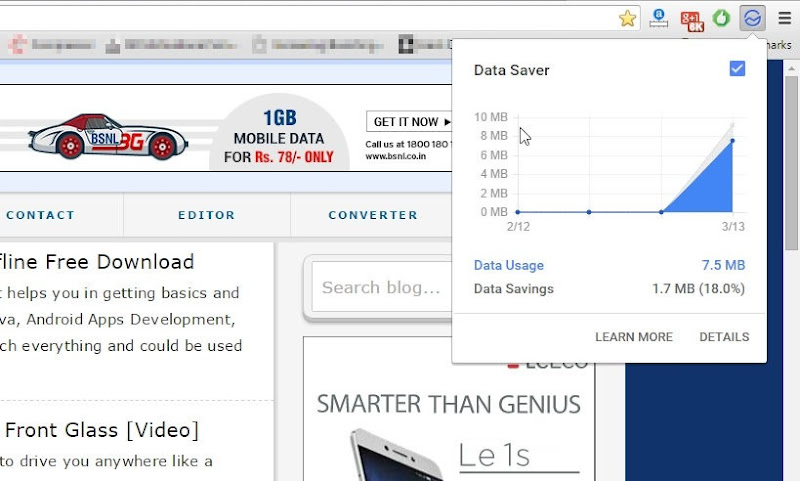Open the Alexa ruler extension icon
Image resolution: width=800 pixels, height=481 pixels.
coord(659,18)
